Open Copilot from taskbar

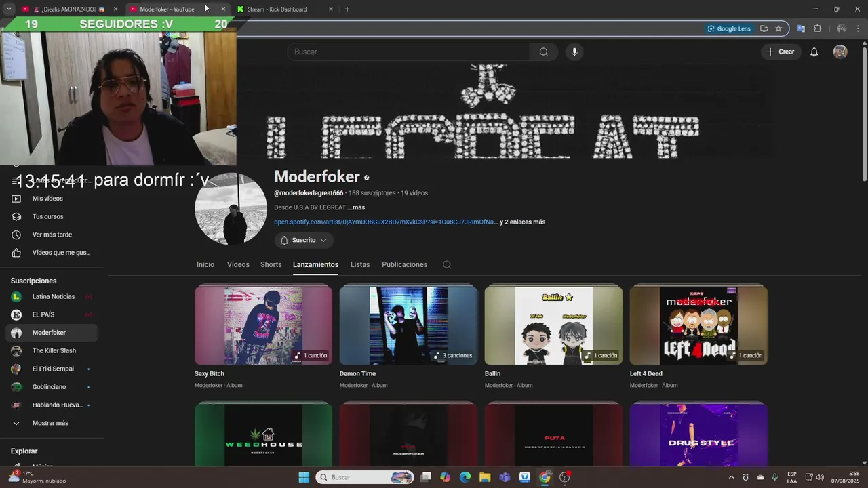445,477
